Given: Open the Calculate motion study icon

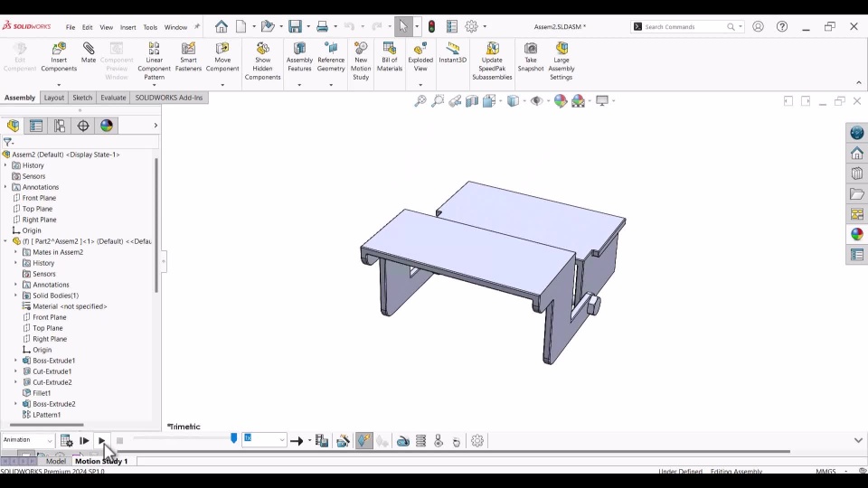Looking at the screenshot, I should [66, 441].
